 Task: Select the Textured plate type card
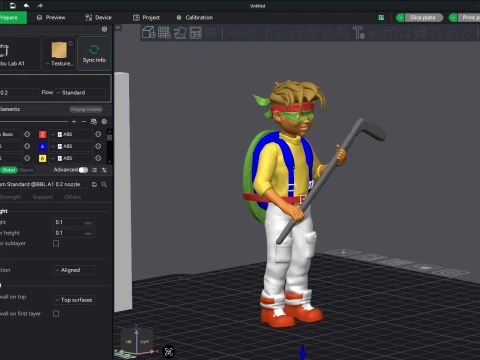coord(59,54)
